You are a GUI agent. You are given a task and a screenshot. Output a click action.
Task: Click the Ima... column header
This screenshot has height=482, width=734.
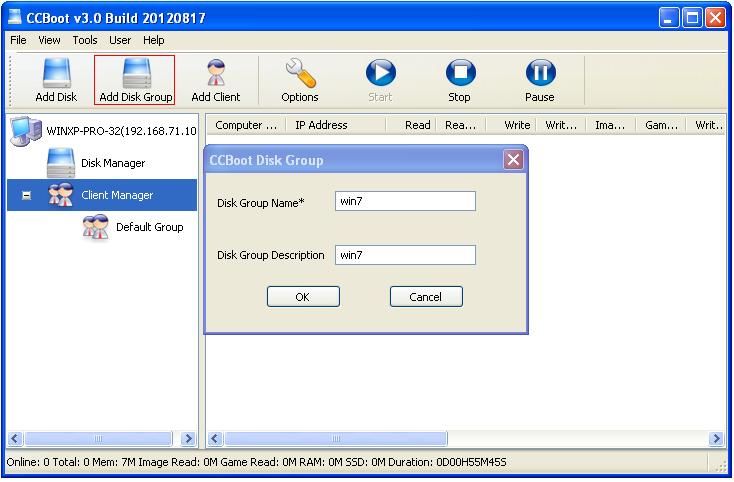click(x=610, y=125)
